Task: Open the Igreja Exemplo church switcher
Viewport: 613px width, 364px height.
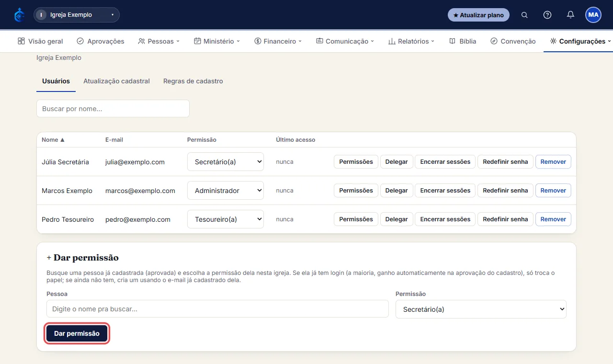Action: 77,15
